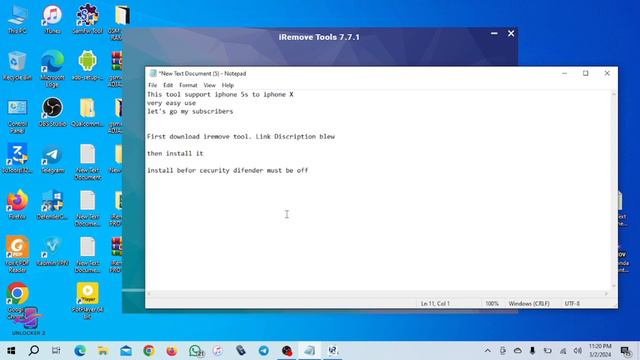The width and height of the screenshot is (640, 360).
Task: Launch the SamFw Tool desktop shortcut
Action: (x=87, y=20)
